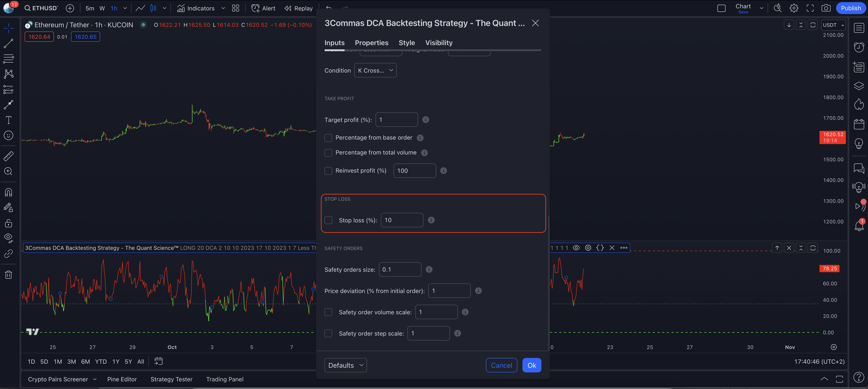Expand the Defaults dropdown

pos(345,365)
